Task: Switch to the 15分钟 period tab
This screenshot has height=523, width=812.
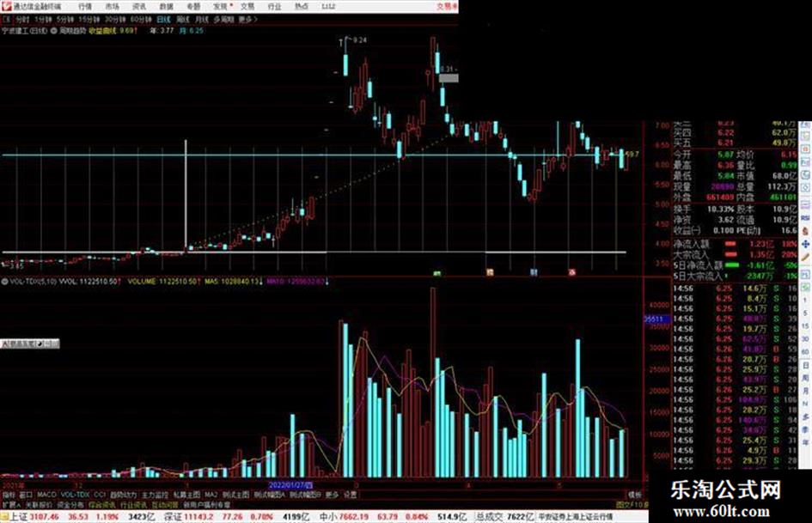Action: [x=89, y=20]
